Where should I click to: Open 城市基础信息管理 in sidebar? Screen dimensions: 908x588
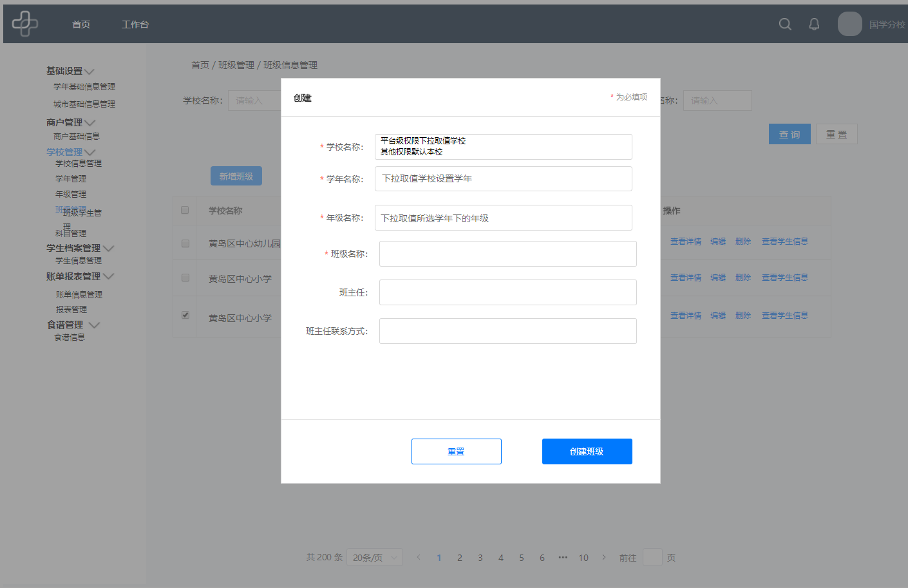(x=84, y=104)
